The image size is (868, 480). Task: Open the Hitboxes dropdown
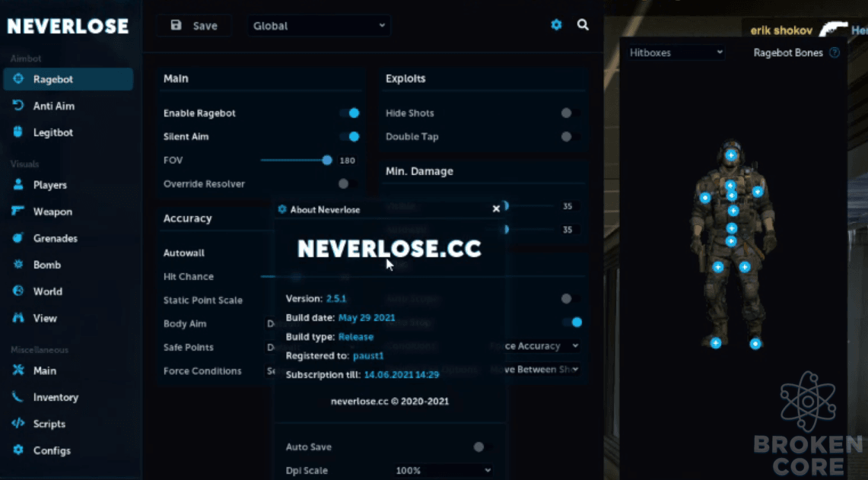click(x=676, y=52)
